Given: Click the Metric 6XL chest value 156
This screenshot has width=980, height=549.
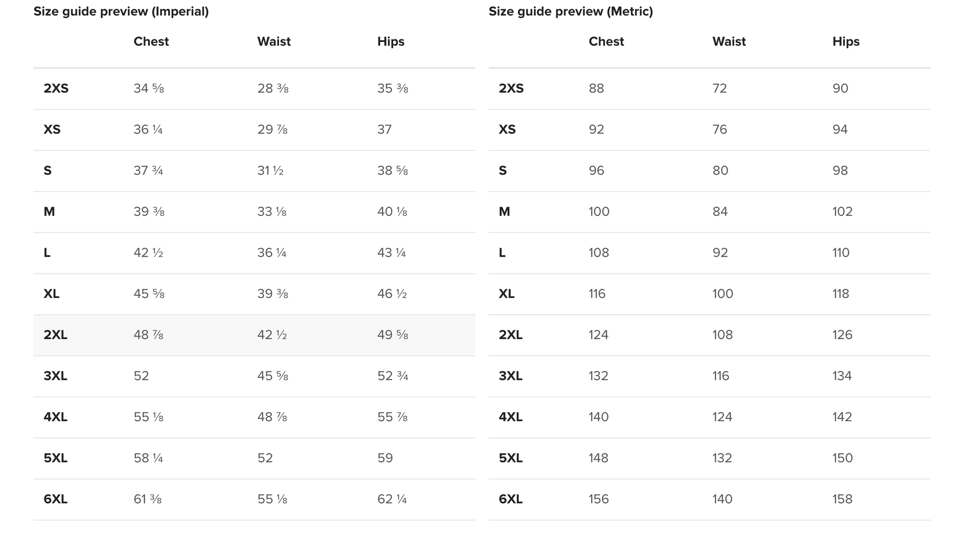Looking at the screenshot, I should [599, 499].
